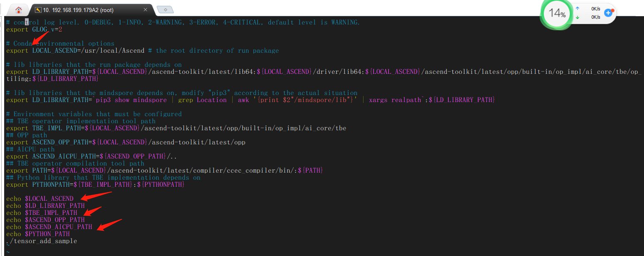Viewport: 644px width, 256px height.
Task: Click the blue plus icon in the speed widget
Action: (x=608, y=13)
